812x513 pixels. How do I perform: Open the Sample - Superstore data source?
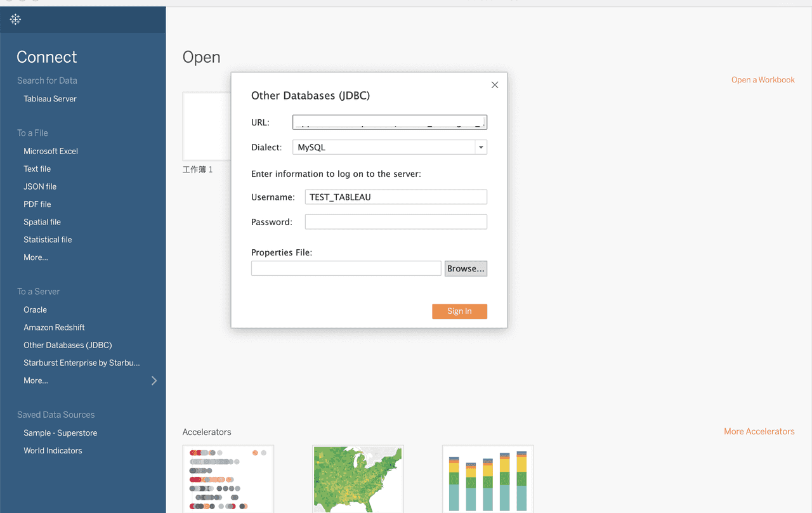click(x=60, y=432)
